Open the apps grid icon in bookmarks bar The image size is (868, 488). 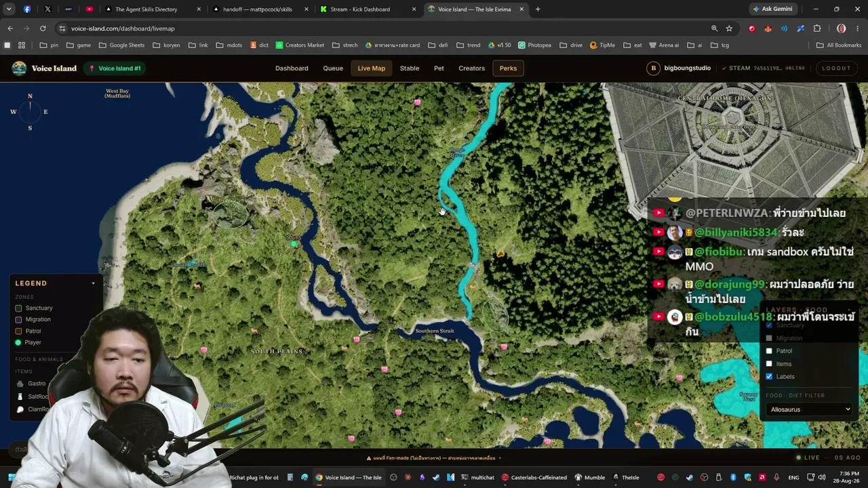point(22,45)
